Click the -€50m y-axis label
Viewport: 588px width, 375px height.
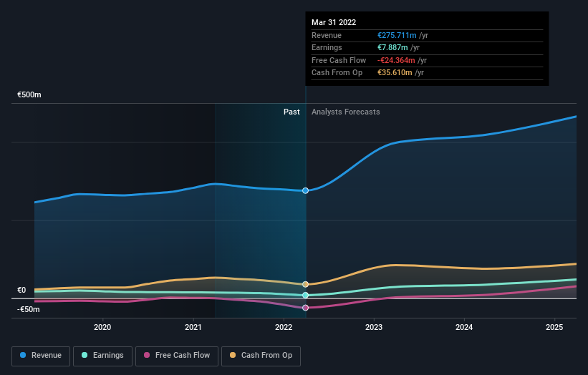pos(29,309)
